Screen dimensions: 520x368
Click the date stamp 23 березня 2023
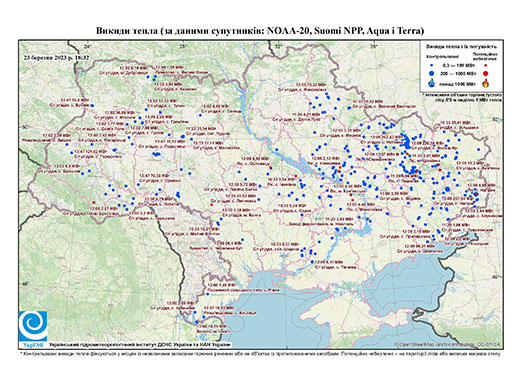pos(56,57)
